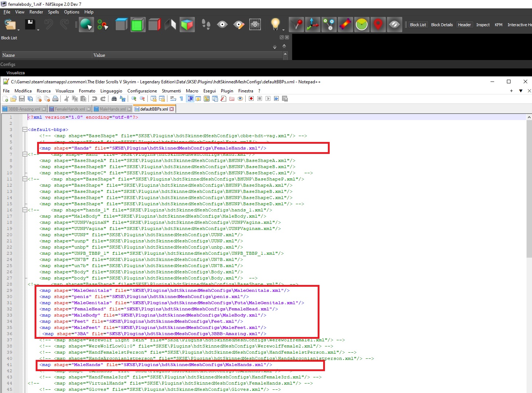Click the bone-shaped gradient icon
The width and height of the screenshot is (532, 393).
(345, 25)
